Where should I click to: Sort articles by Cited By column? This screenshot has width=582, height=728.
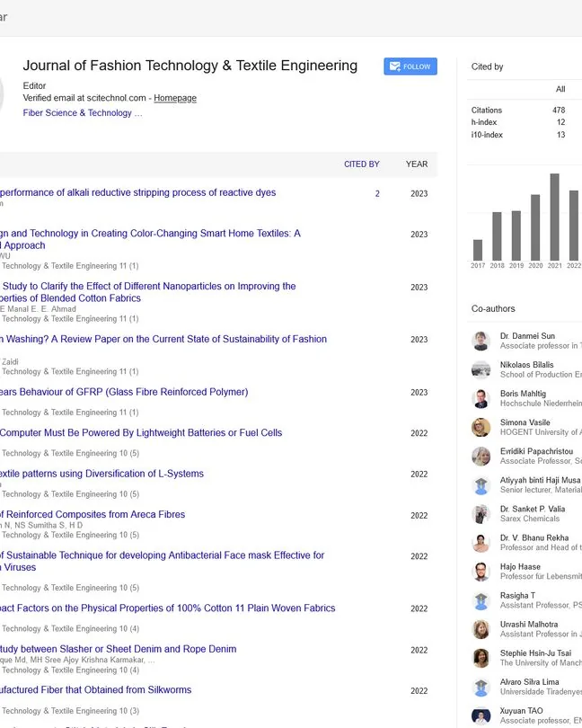click(x=362, y=164)
